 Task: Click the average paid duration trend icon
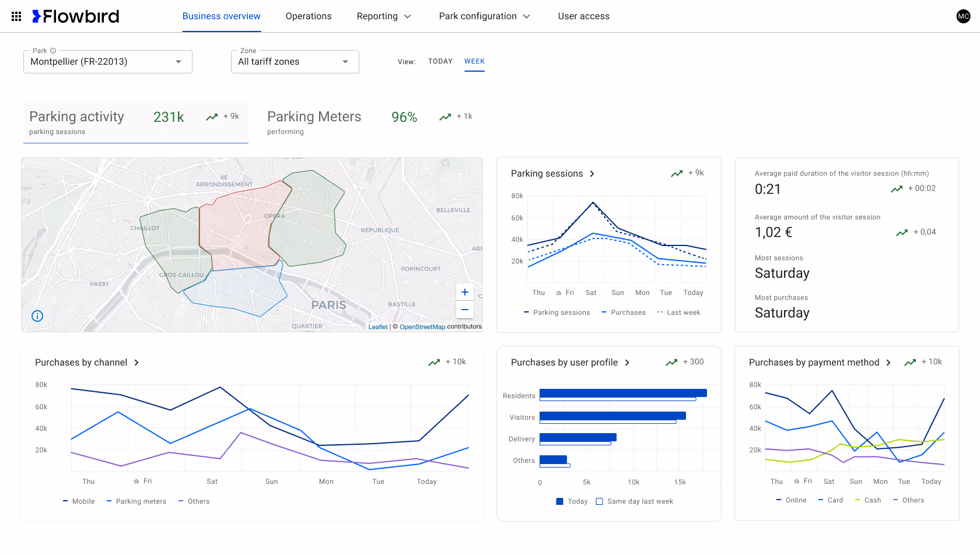897,189
